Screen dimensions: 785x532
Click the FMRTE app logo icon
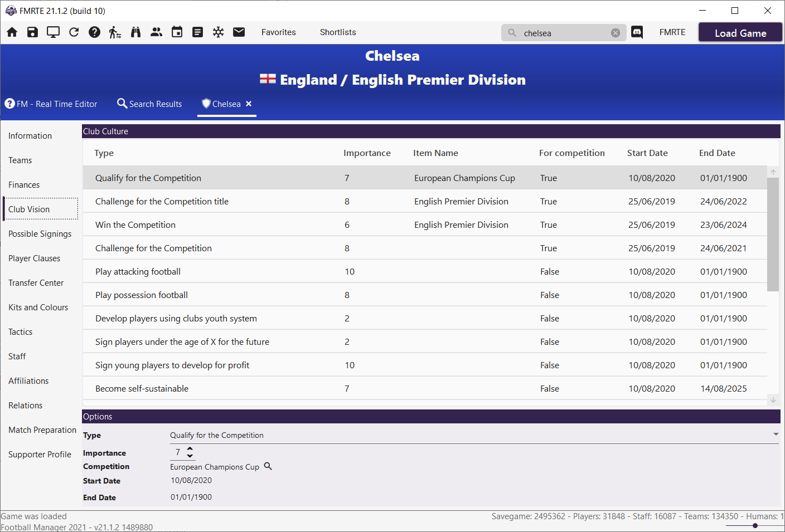[x=11, y=11]
